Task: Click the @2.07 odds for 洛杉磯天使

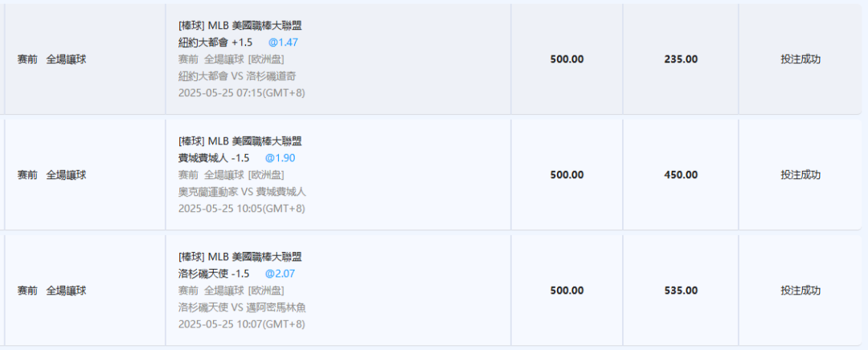Action: (280, 274)
